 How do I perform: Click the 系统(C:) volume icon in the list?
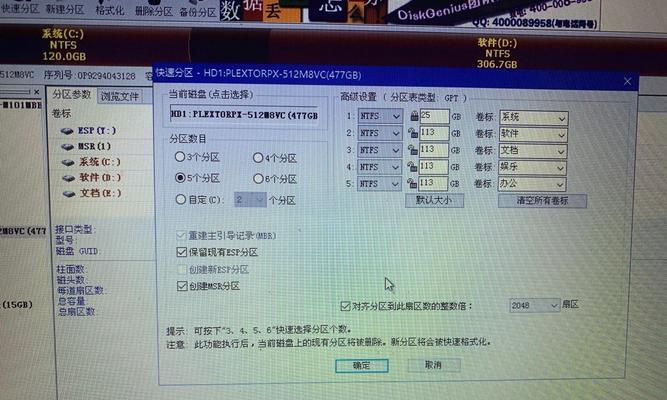pos(68,162)
